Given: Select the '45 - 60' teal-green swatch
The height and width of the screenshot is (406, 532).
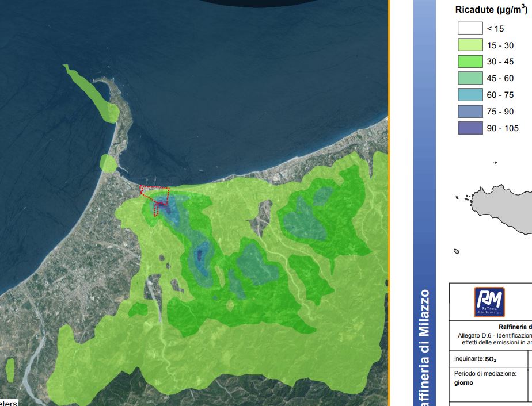Looking at the screenshot, I should [470, 78].
